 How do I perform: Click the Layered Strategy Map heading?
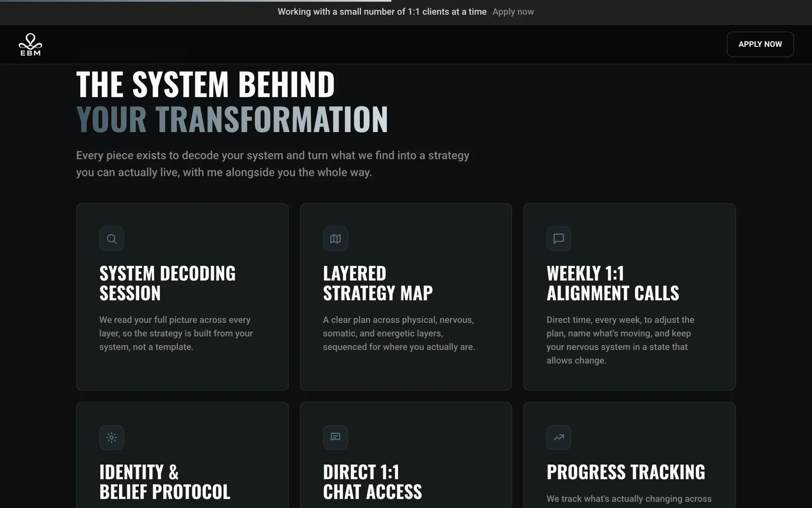pos(378,283)
